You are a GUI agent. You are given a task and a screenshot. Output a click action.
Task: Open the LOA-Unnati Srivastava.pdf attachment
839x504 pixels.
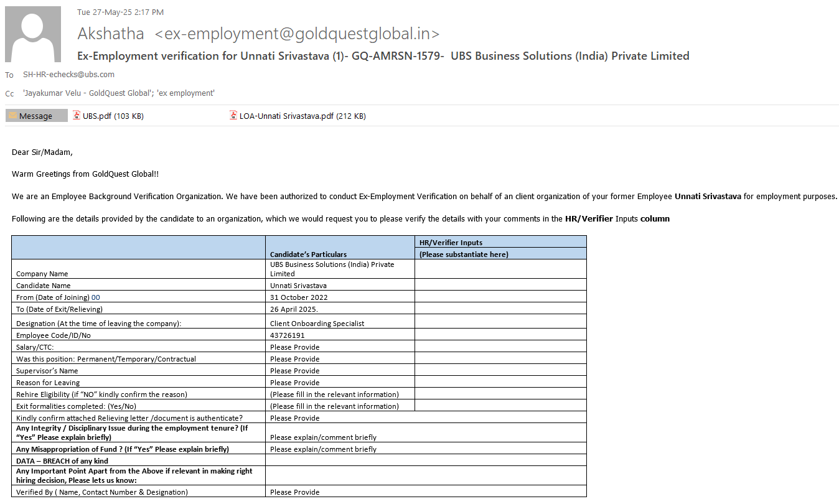[x=302, y=116]
